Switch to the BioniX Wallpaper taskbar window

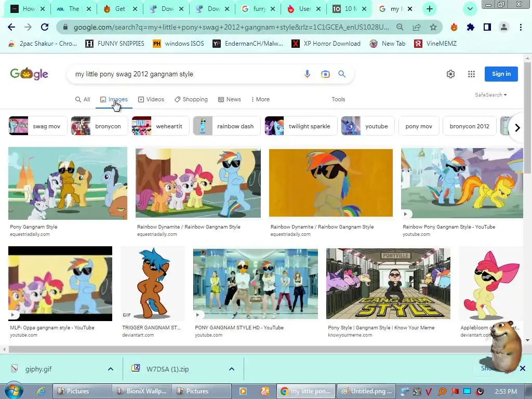[x=142, y=391]
